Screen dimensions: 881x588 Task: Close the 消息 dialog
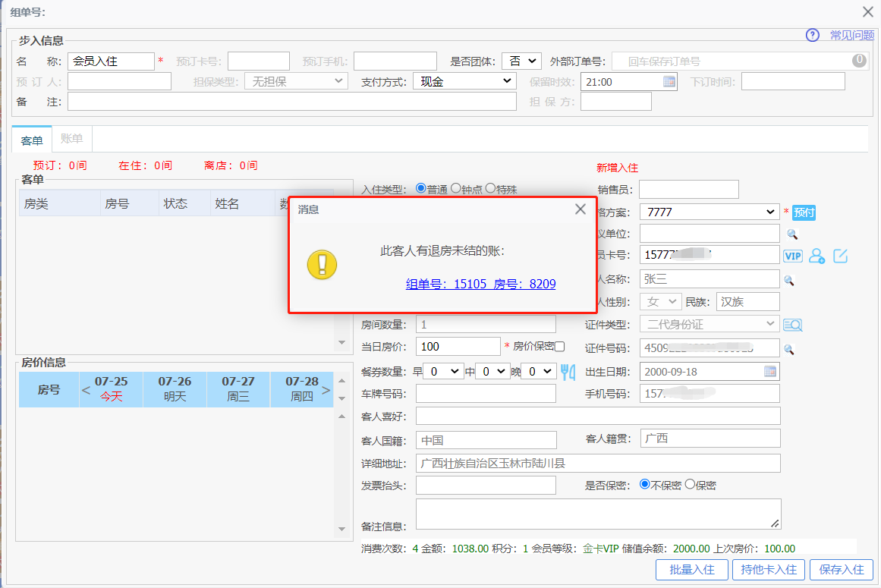tap(581, 209)
